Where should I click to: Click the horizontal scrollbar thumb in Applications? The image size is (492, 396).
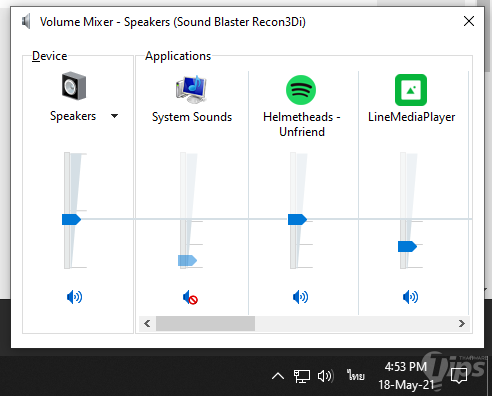[x=205, y=323]
